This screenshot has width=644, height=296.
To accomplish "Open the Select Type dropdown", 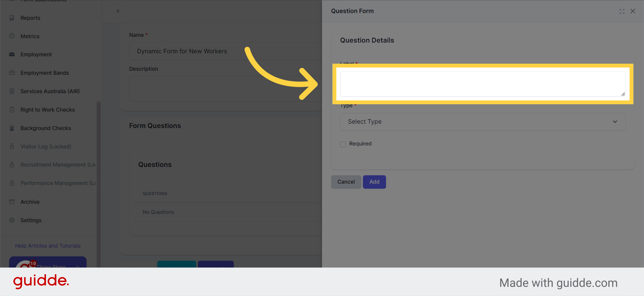I will pyautogui.click(x=483, y=122).
